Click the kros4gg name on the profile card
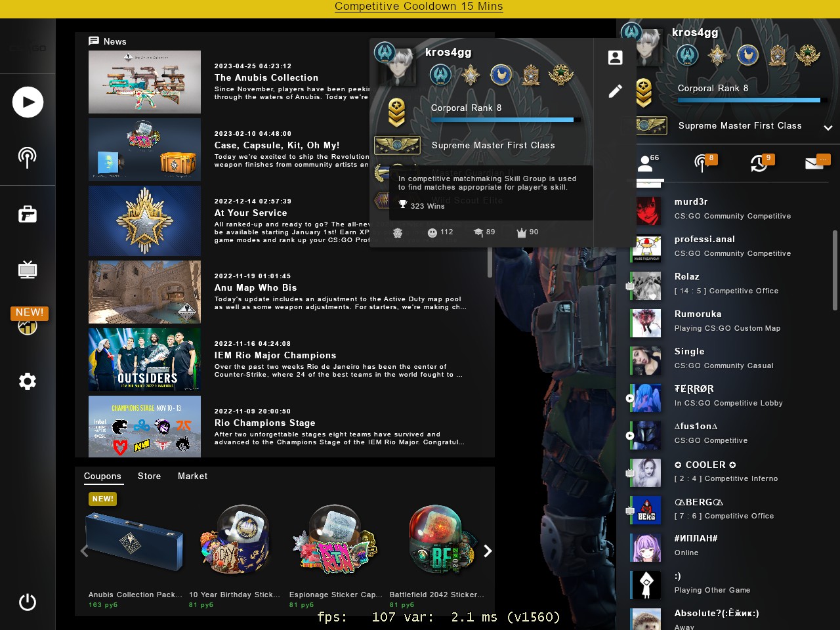 (448, 52)
